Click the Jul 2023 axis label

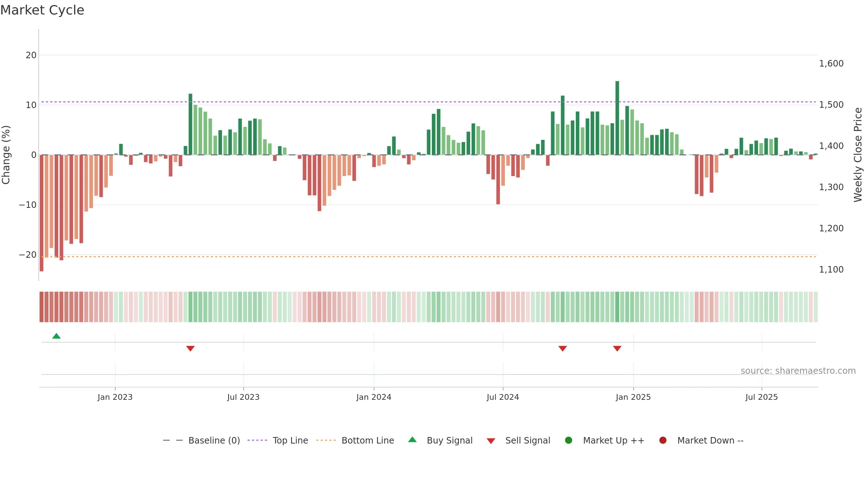coord(243,397)
